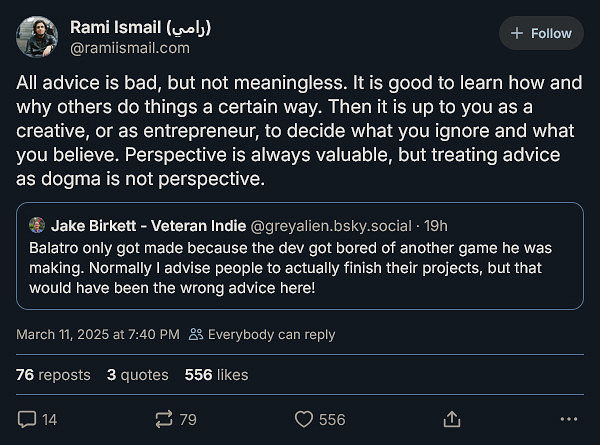View the 3 quotes list

click(138, 375)
